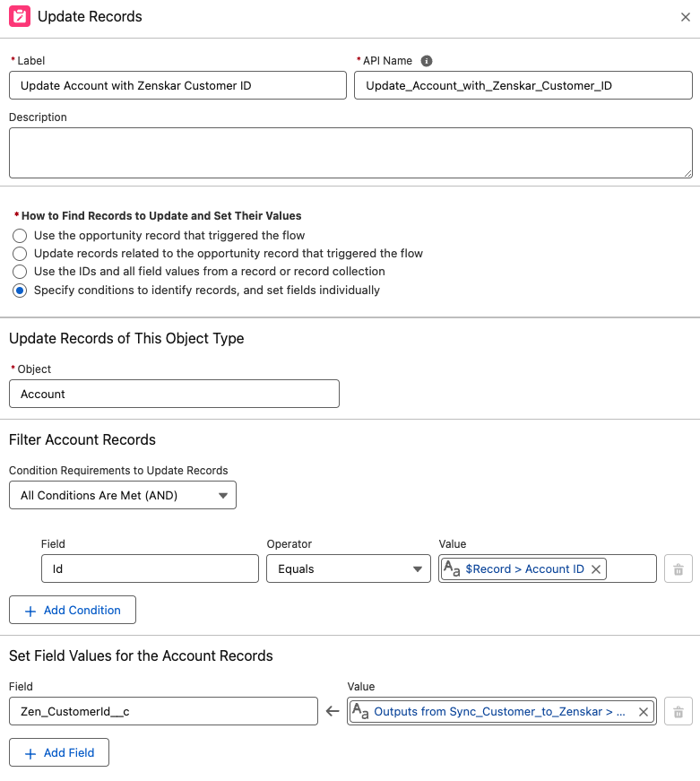The width and height of the screenshot is (700, 781).
Task: Click the text type icon in filter Value
Action: pos(452,568)
